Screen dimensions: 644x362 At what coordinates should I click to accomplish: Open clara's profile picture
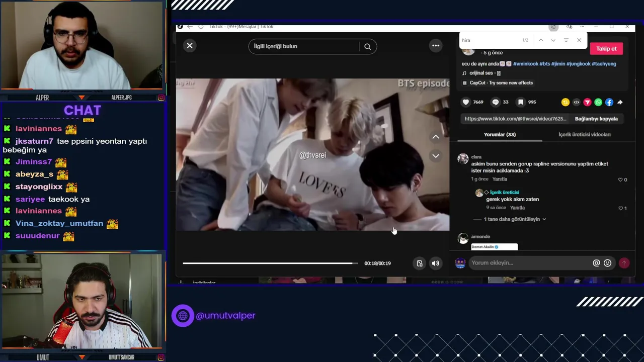click(x=463, y=159)
